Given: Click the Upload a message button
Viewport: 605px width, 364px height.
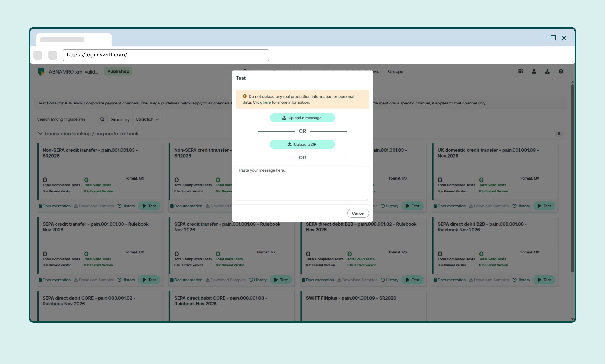Looking at the screenshot, I should (x=302, y=118).
